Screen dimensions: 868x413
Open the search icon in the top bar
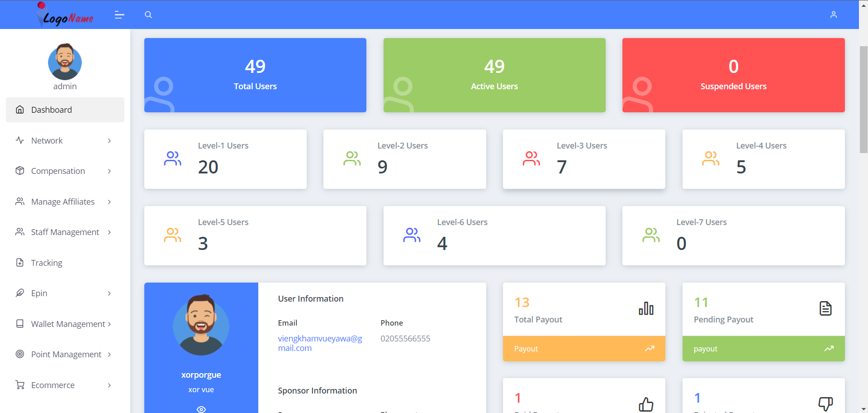click(x=148, y=14)
